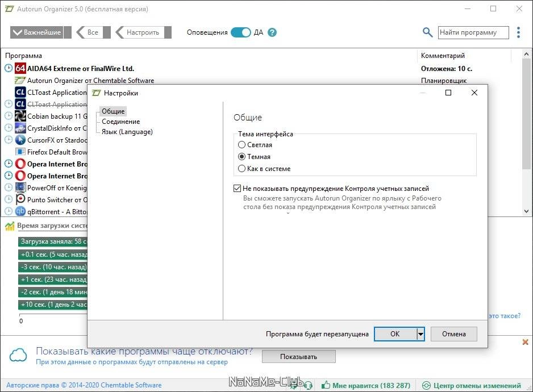The height and width of the screenshot is (392, 533).
Task: Confirm settings with OK button
Action: click(x=395, y=334)
